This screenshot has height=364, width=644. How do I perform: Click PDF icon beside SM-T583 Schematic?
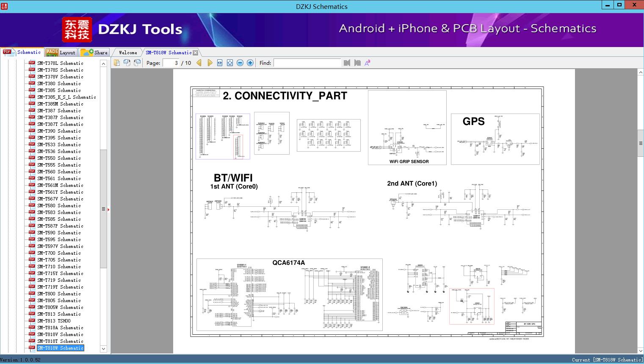[32, 212]
